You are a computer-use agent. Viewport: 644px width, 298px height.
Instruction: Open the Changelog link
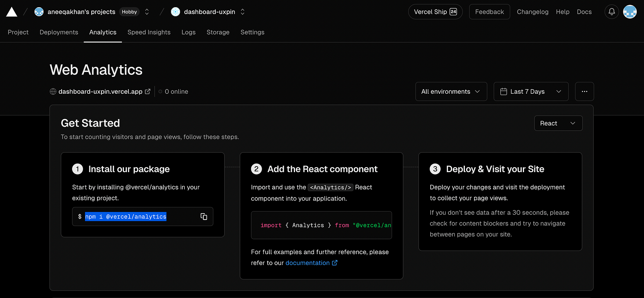533,12
